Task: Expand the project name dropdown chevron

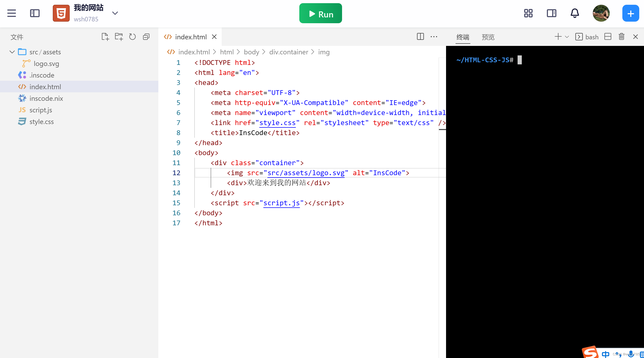Action: (115, 13)
